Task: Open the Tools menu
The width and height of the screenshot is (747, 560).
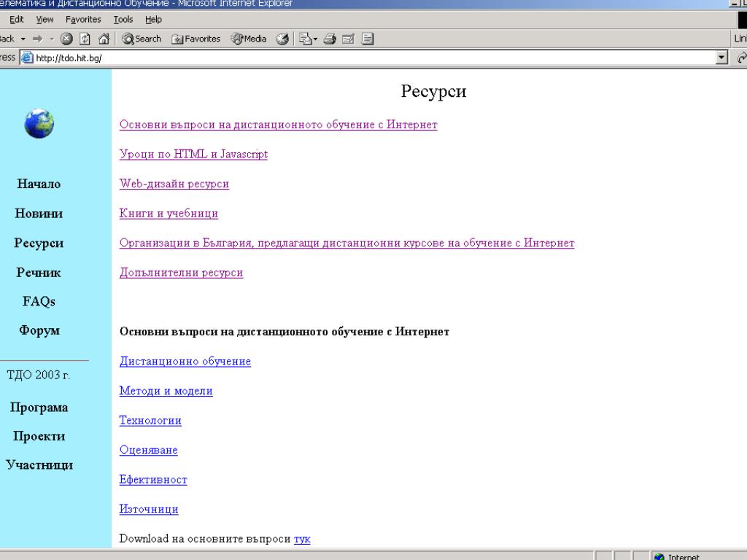Action: (123, 20)
